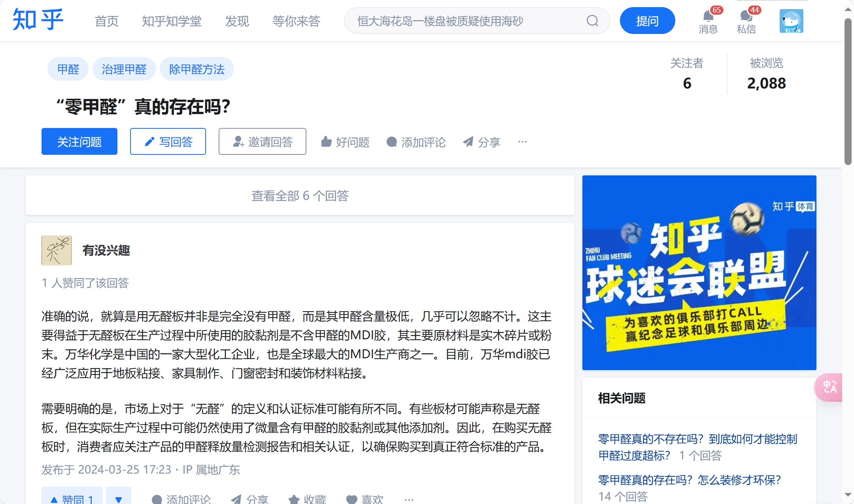The height and width of the screenshot is (504, 854).
Task: Open related question 零甲醛真的存在吗？怎么装修才环保？
Action: (x=689, y=480)
